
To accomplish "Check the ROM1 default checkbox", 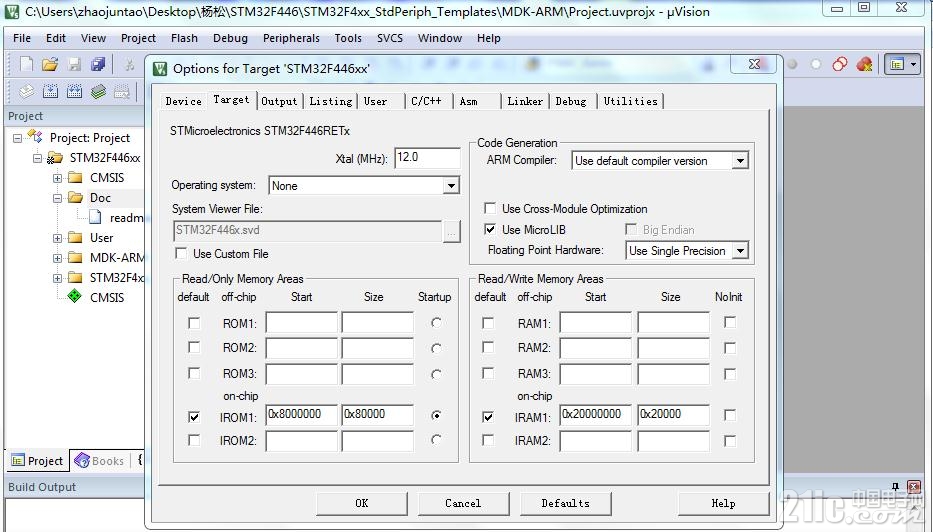I will tap(194, 323).
